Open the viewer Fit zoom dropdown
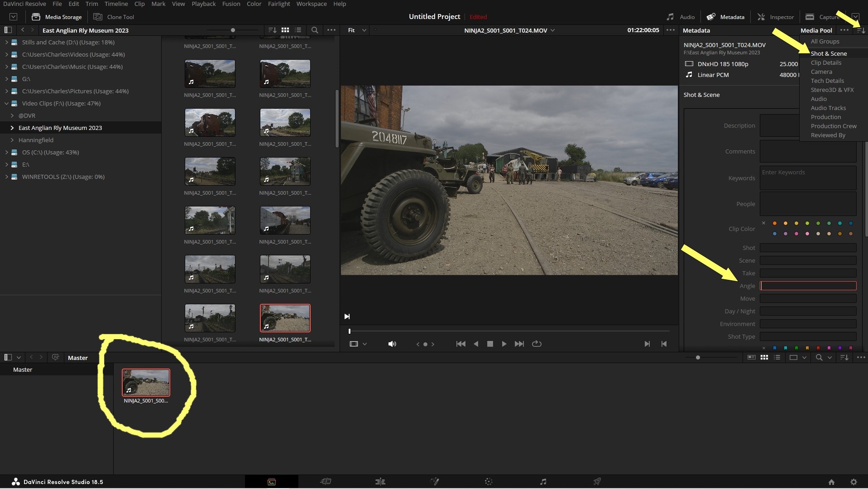The image size is (868, 489). (357, 30)
